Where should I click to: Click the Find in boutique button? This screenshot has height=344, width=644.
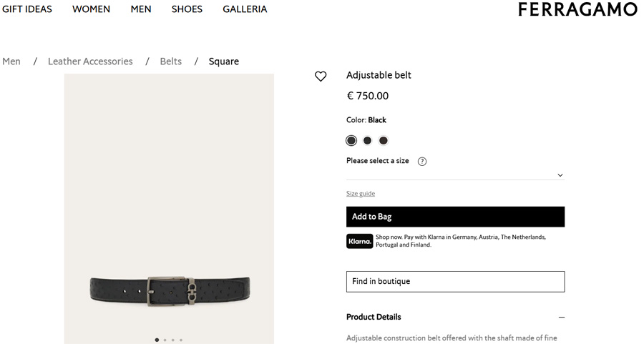click(x=455, y=282)
